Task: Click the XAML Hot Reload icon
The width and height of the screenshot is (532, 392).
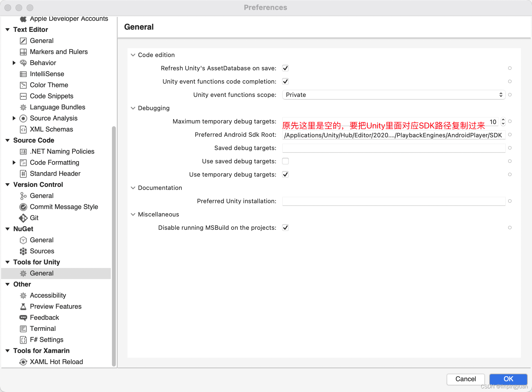Action: tap(23, 362)
